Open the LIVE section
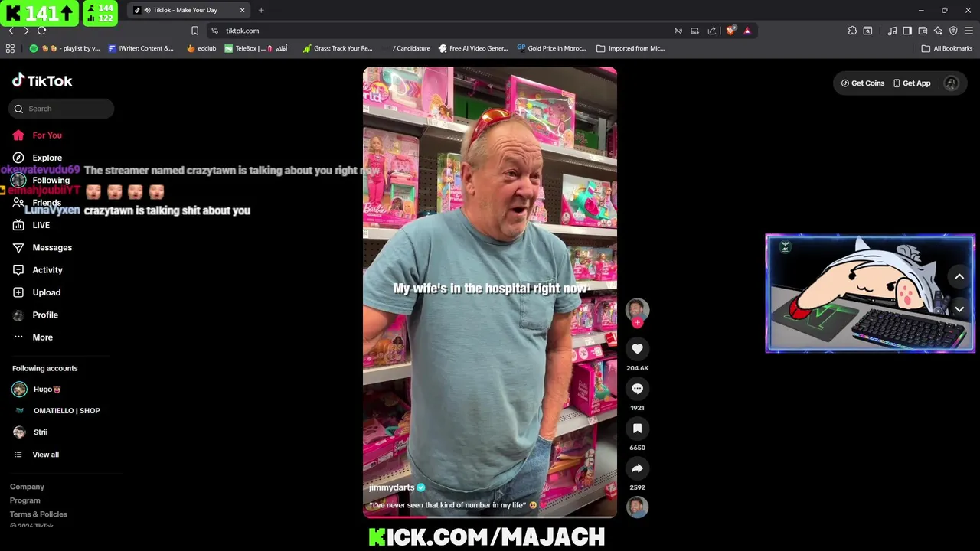The height and width of the screenshot is (551, 980). tap(41, 225)
